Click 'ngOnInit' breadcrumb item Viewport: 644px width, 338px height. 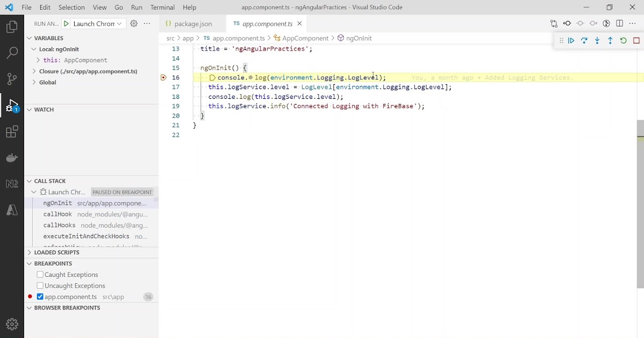pyautogui.click(x=358, y=38)
